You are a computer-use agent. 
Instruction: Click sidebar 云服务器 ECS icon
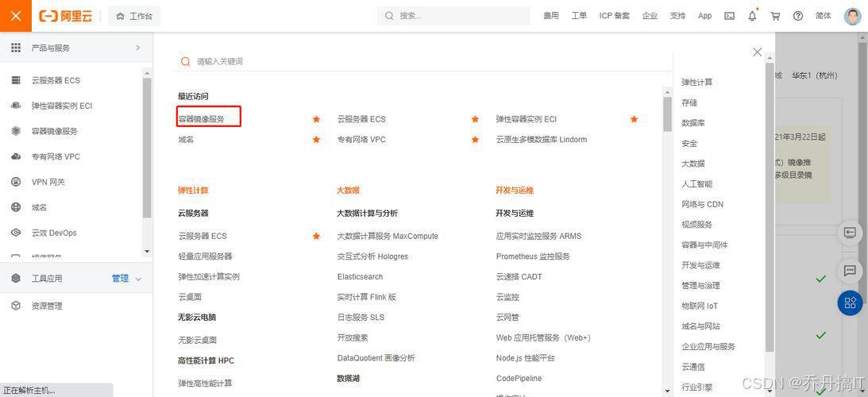[16, 80]
